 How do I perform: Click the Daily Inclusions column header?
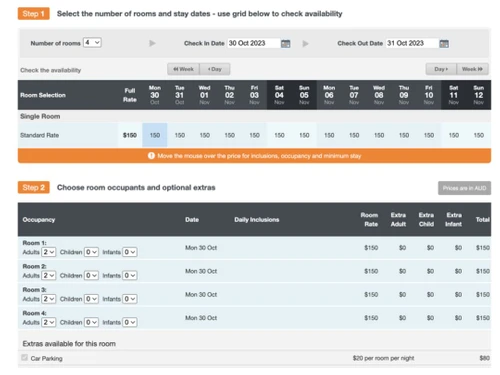[x=257, y=220]
